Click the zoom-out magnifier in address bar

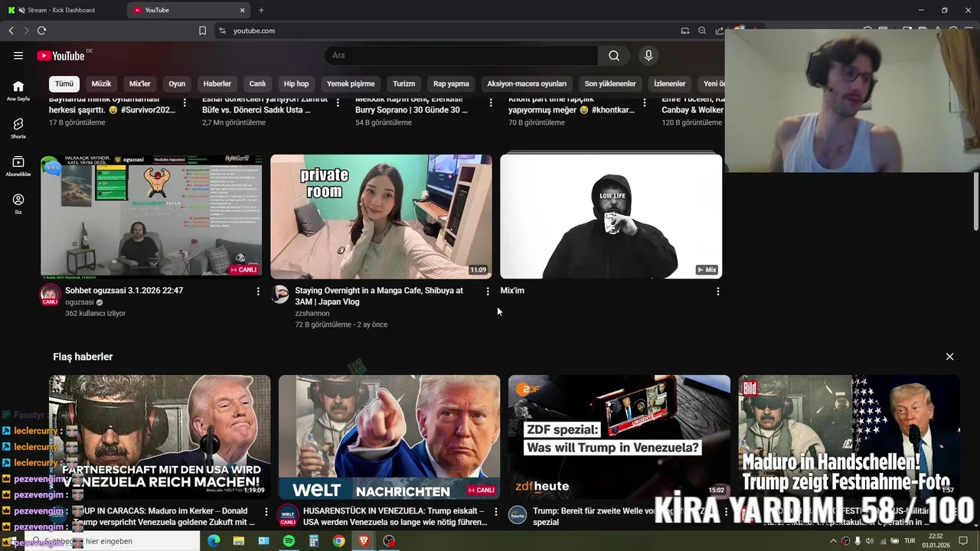(x=702, y=31)
